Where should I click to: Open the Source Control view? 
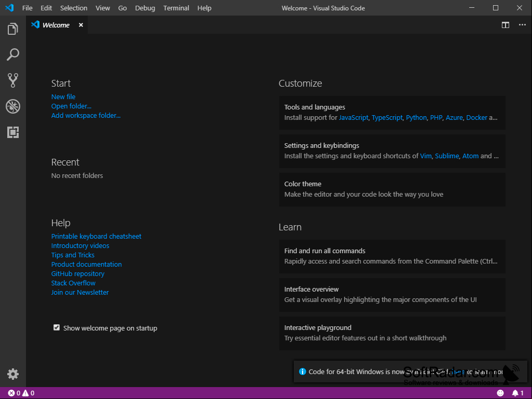pyautogui.click(x=13, y=80)
